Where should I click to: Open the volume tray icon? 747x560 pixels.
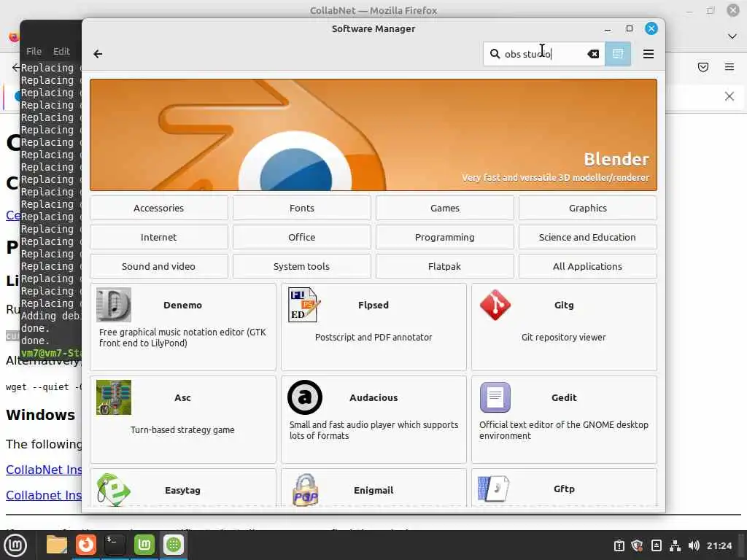[x=694, y=545]
